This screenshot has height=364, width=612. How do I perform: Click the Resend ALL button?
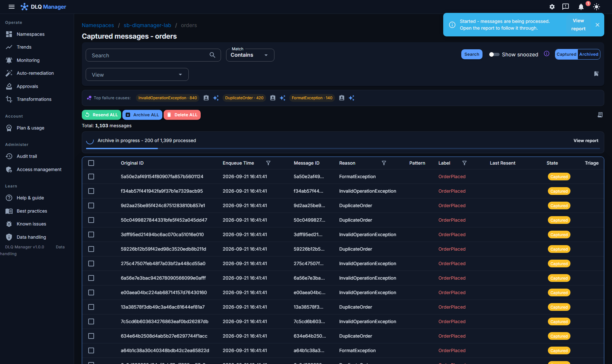[x=101, y=115]
